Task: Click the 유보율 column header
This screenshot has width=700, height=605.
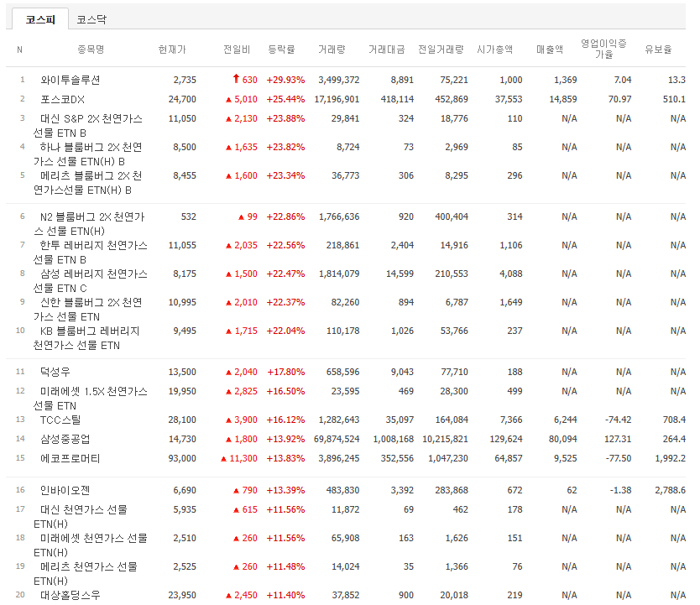Action: [658, 49]
